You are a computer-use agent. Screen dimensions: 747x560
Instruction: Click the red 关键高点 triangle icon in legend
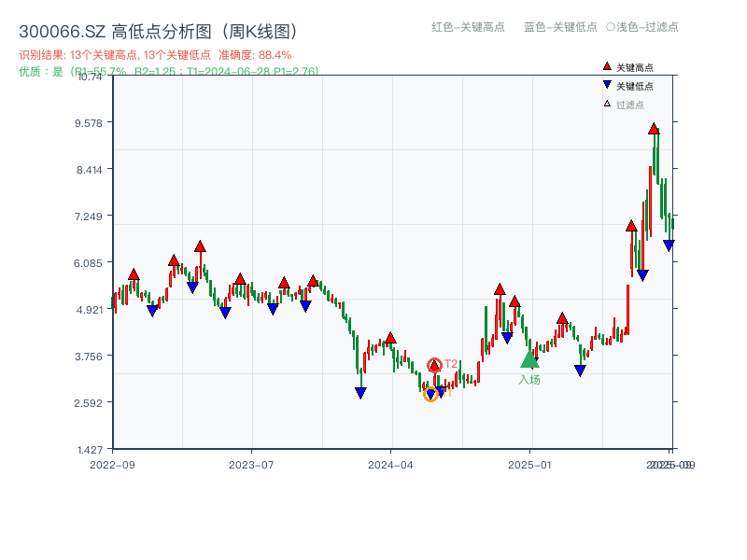[x=607, y=66]
